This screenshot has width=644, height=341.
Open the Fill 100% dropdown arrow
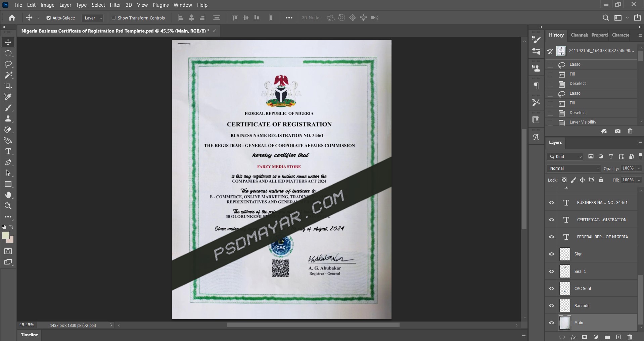click(x=639, y=180)
